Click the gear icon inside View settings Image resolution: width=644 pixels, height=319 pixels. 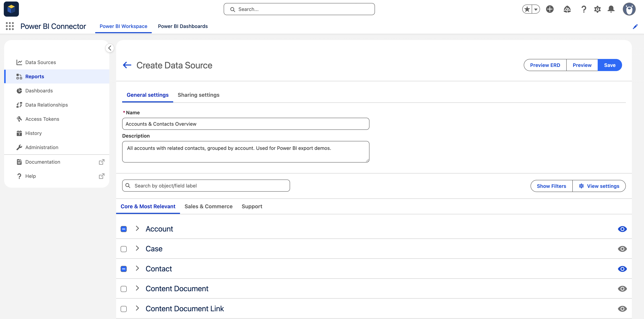tap(581, 186)
